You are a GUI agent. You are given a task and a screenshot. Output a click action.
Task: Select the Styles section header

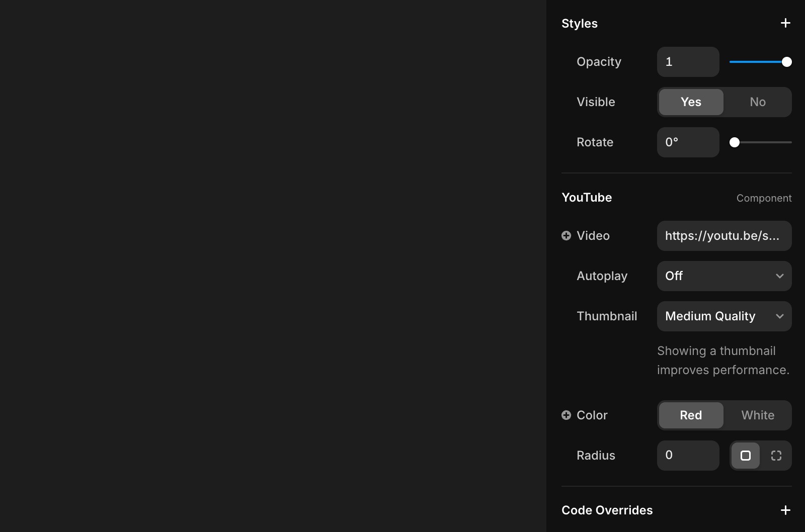[579, 23]
